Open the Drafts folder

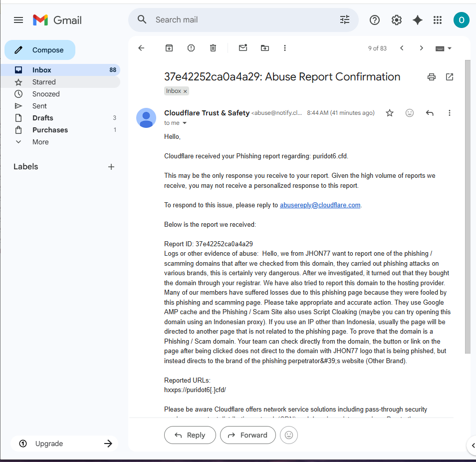[x=60, y=118]
